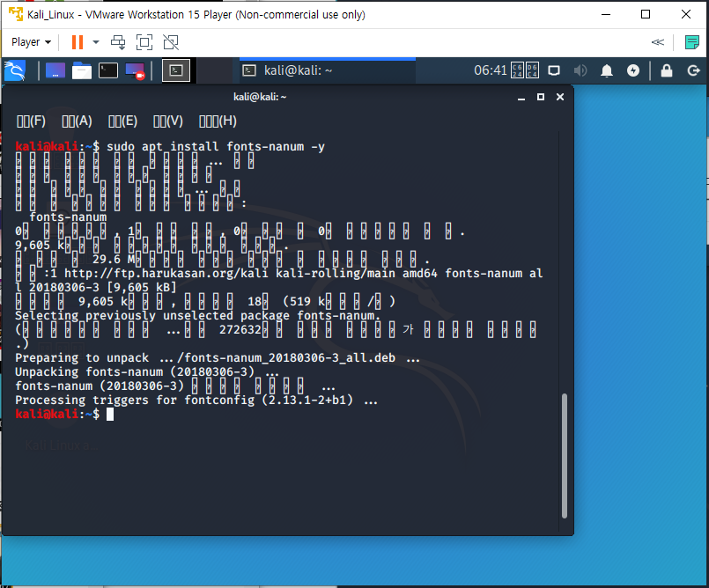Pause the virtual machine with the orange button
This screenshot has width=709, height=588.
tap(78, 42)
